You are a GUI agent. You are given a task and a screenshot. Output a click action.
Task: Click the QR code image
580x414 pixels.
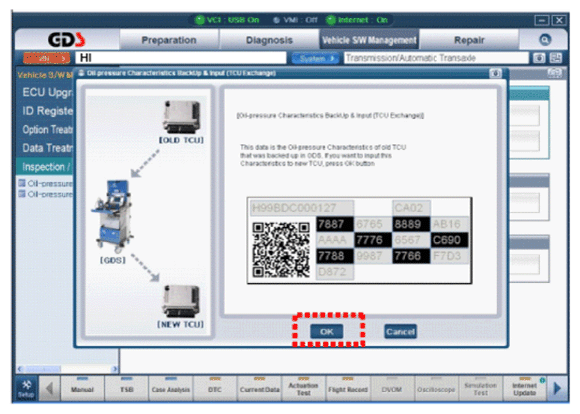point(281,250)
